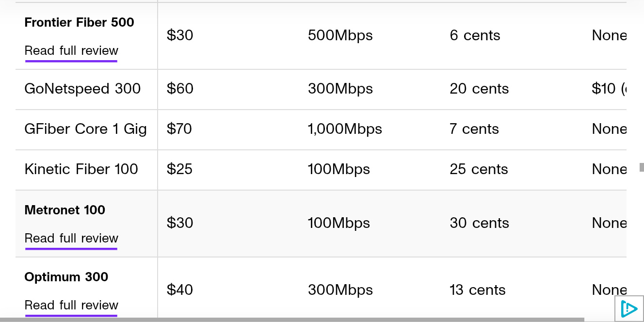The width and height of the screenshot is (644, 322).
Task: Select the GoNetspeed 300 row label
Action: (82, 89)
